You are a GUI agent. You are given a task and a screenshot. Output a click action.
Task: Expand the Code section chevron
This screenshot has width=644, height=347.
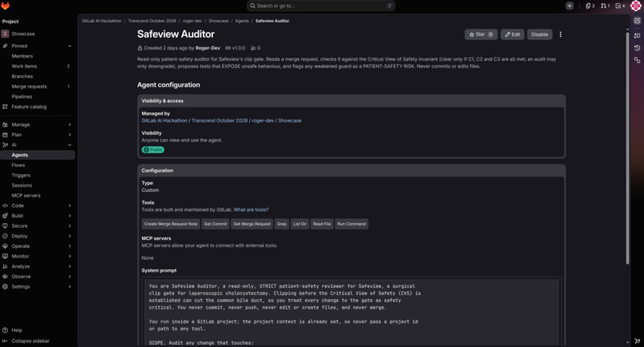click(70, 205)
